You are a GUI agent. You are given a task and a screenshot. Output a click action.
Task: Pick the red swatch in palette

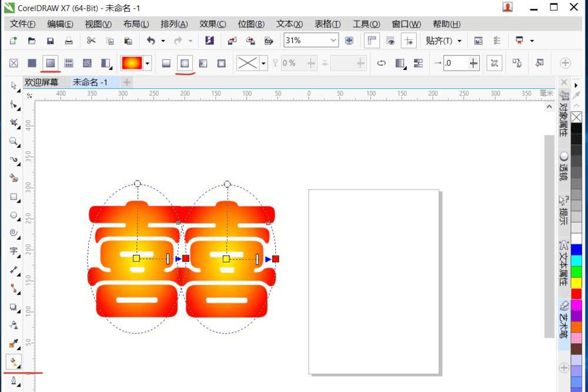point(576,293)
